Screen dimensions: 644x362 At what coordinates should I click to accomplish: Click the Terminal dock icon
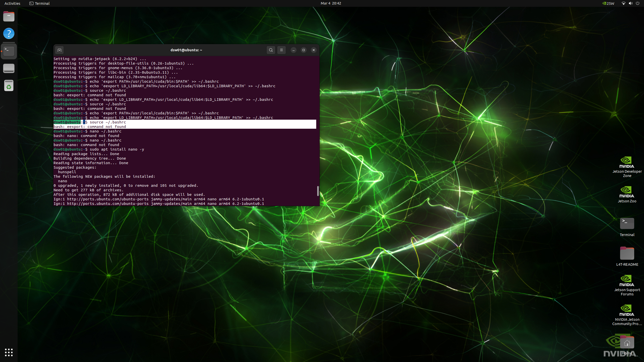click(x=9, y=51)
